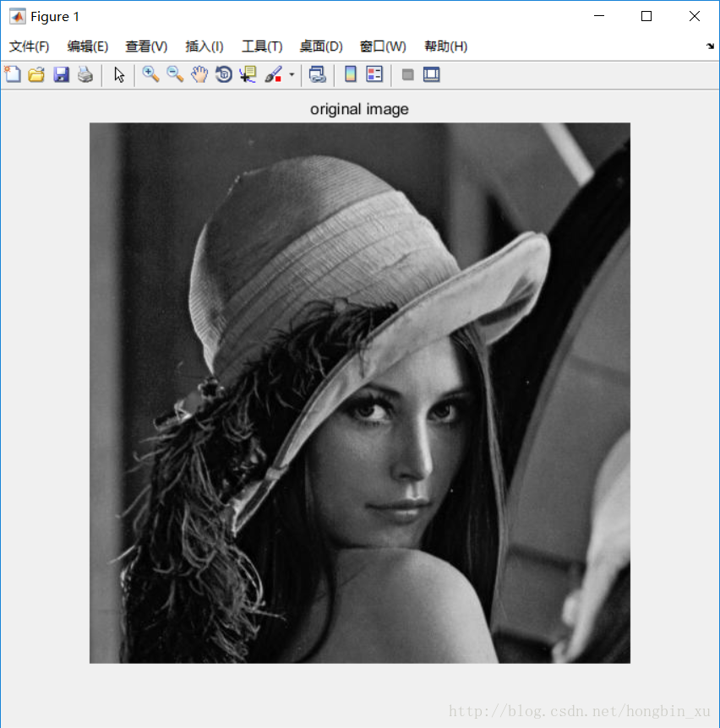
Task: Click the Link Plot toolbar icon
Action: tap(317, 74)
